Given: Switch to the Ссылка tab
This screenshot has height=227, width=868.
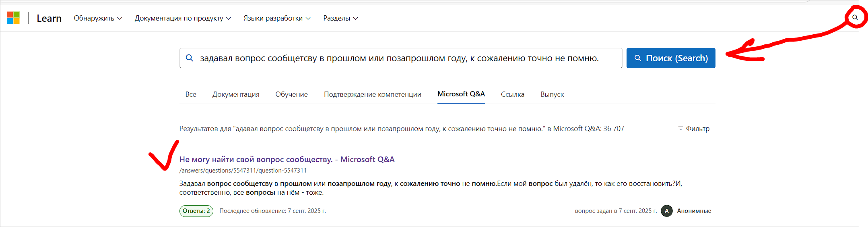Looking at the screenshot, I should coord(513,94).
